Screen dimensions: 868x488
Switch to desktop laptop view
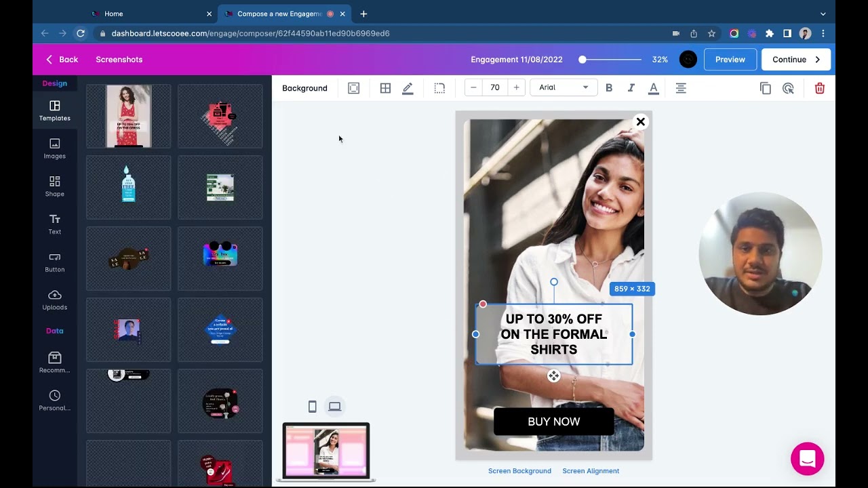coord(335,407)
